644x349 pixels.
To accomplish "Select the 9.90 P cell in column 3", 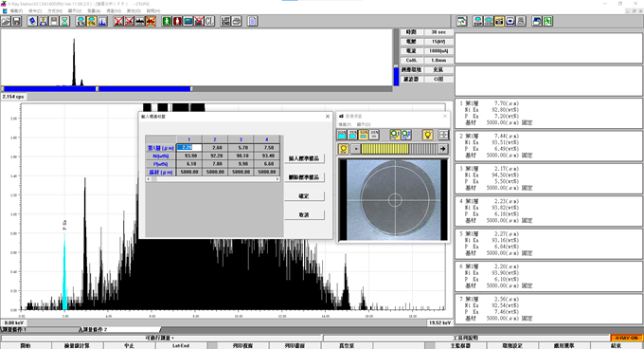I will coord(241,164).
